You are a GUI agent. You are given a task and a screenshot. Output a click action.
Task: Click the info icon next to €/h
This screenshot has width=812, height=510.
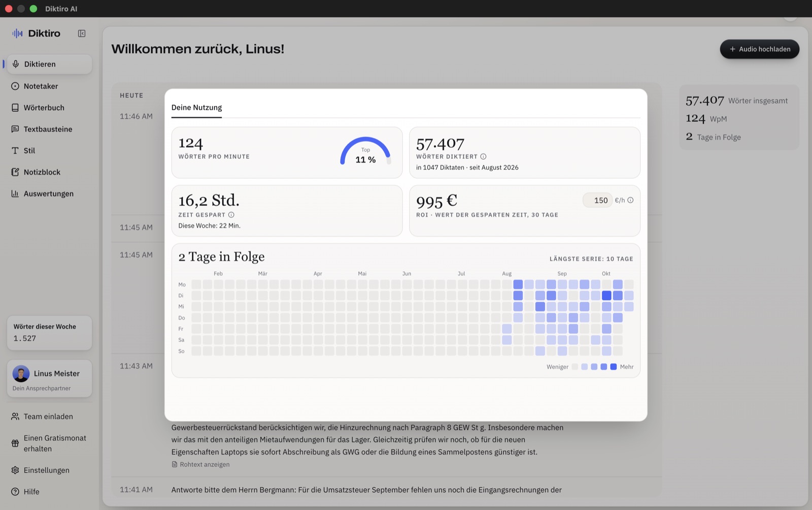pos(630,200)
